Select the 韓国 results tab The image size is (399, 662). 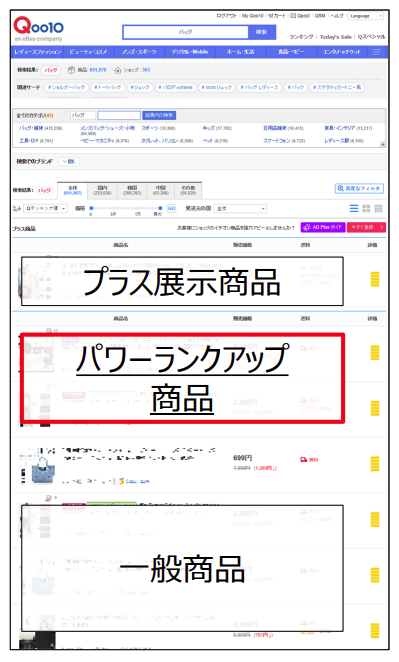coord(132,190)
